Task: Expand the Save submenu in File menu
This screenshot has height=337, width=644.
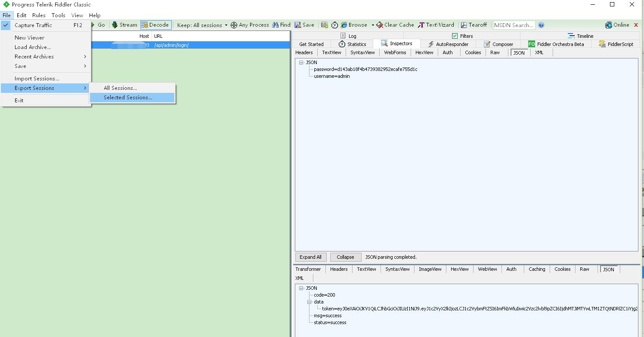Action: tap(46, 66)
